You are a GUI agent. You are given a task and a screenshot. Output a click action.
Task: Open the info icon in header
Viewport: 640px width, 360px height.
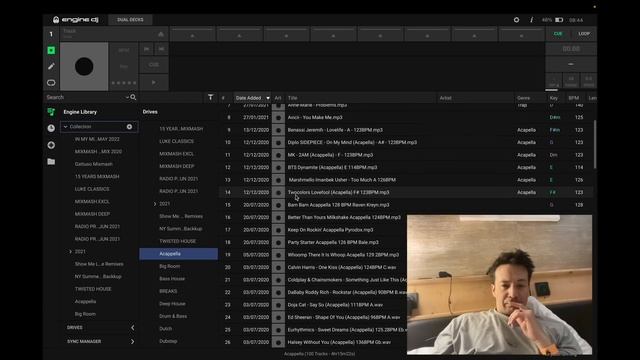pyautogui.click(x=531, y=20)
